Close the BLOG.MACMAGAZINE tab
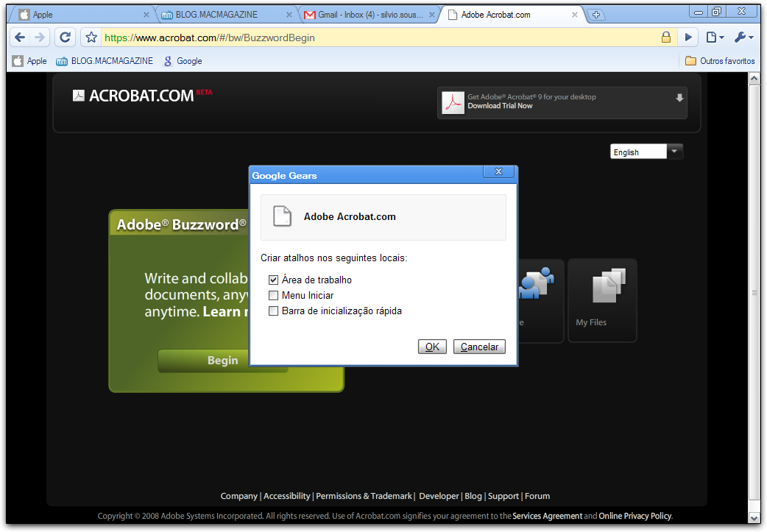 coord(289,15)
